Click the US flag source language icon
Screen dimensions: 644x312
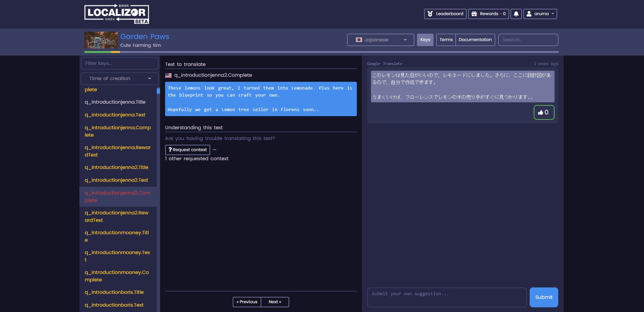(x=168, y=75)
